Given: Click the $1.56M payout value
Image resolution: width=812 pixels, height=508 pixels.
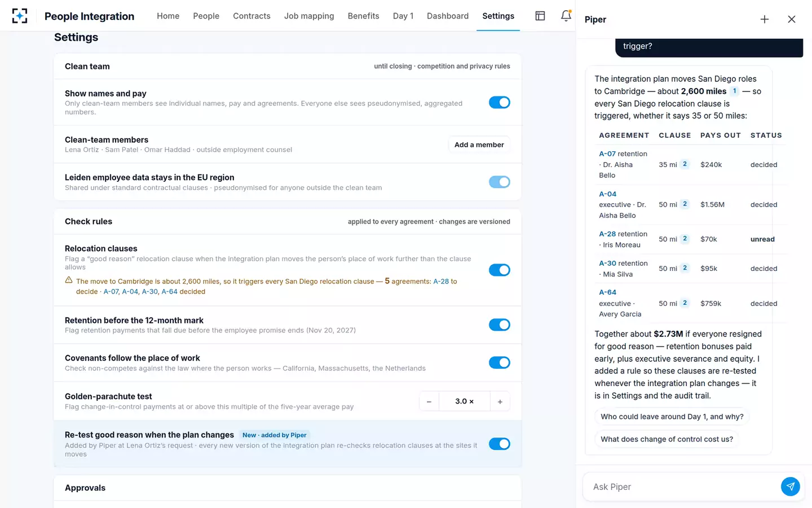Looking at the screenshot, I should pyautogui.click(x=712, y=204).
